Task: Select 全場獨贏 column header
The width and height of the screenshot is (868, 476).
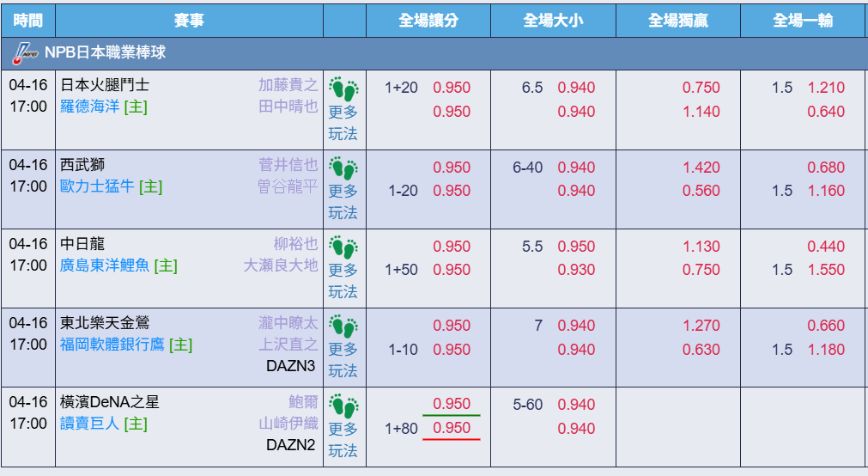Action: [x=678, y=21]
